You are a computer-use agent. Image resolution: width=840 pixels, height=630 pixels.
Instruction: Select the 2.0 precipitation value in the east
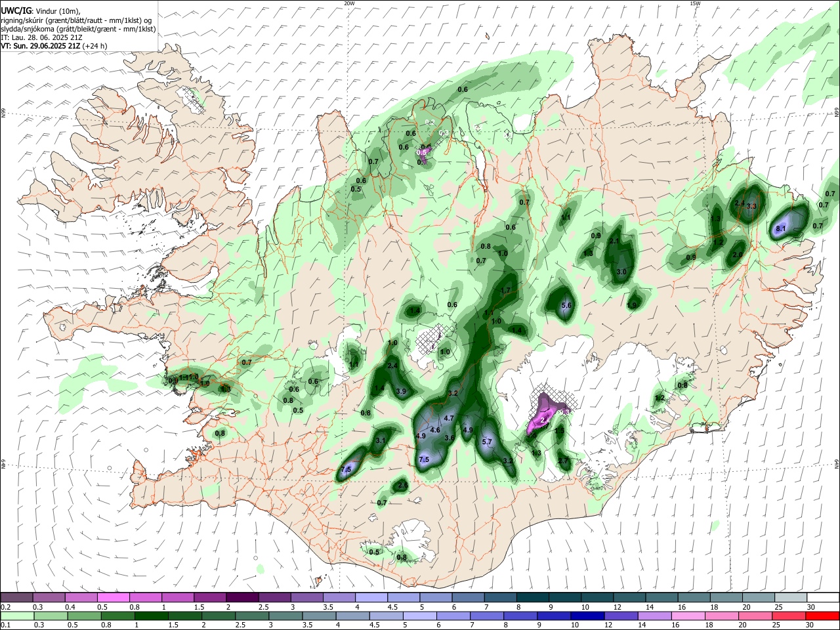point(738,255)
